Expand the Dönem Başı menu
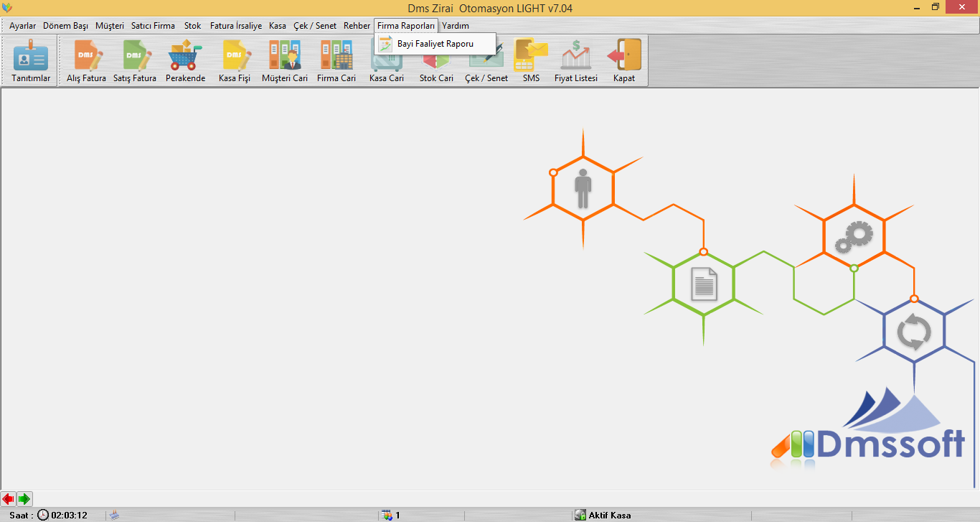 click(x=65, y=25)
